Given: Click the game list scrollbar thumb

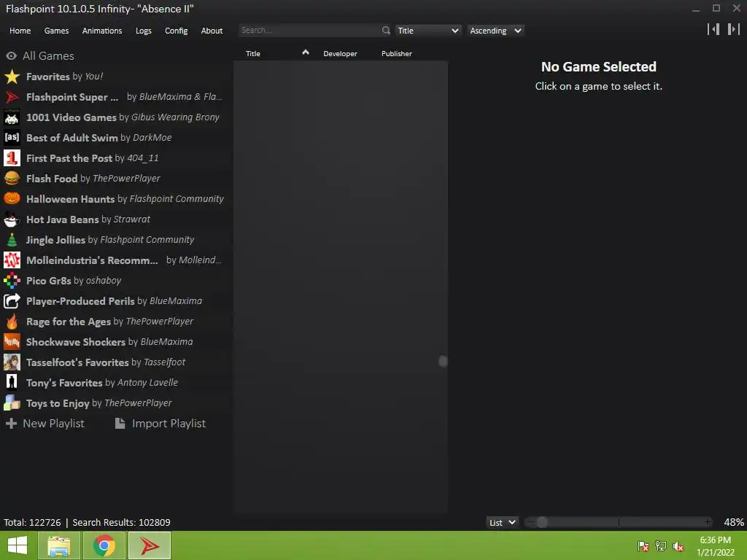Looking at the screenshot, I should point(443,362).
